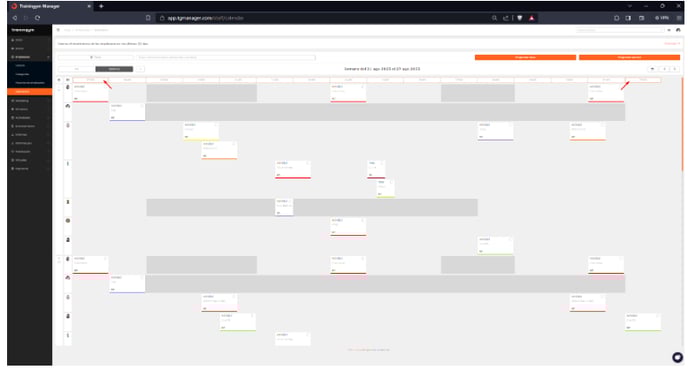Click the right orange action button above calendar
The height and width of the screenshot is (370, 688).
(629, 57)
